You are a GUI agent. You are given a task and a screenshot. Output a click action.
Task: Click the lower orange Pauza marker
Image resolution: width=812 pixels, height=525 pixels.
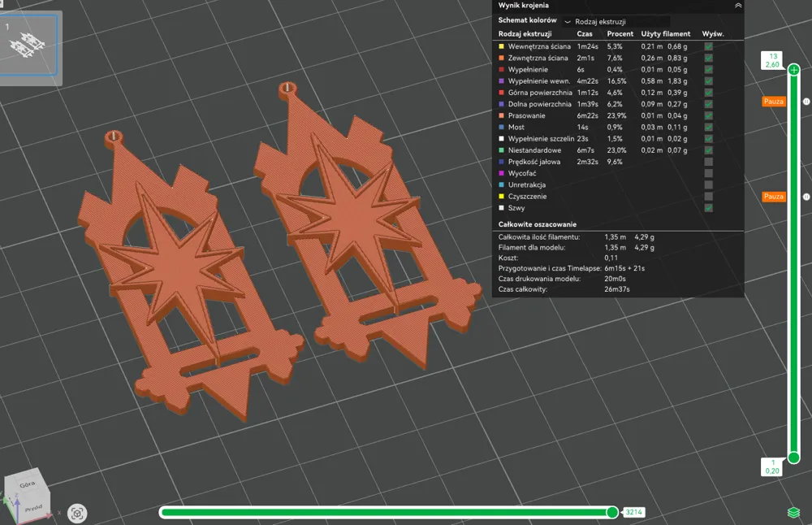[x=773, y=197]
